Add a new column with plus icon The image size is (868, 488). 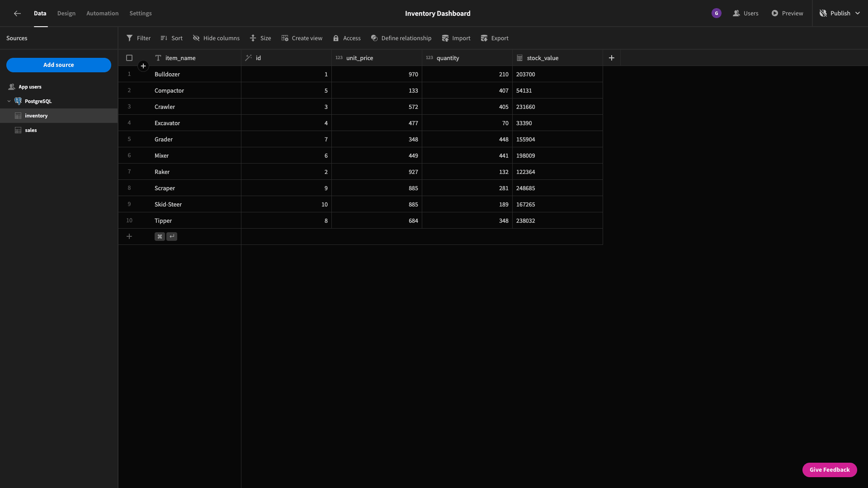612,58
